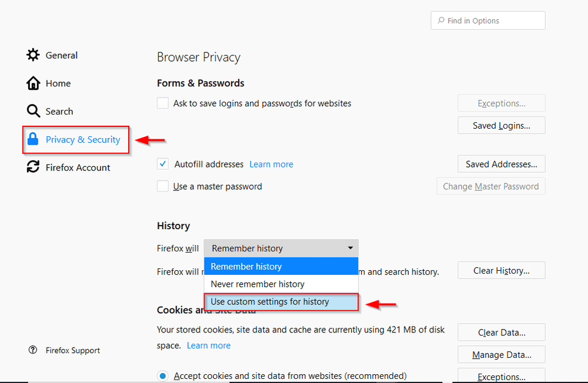The height and width of the screenshot is (383, 588).
Task: Open the Manage Data button
Action: 501,355
